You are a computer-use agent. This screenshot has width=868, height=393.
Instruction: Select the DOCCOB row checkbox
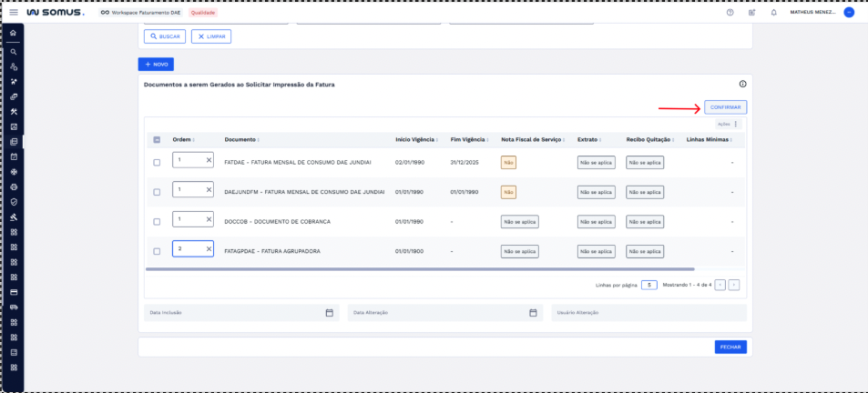click(157, 221)
